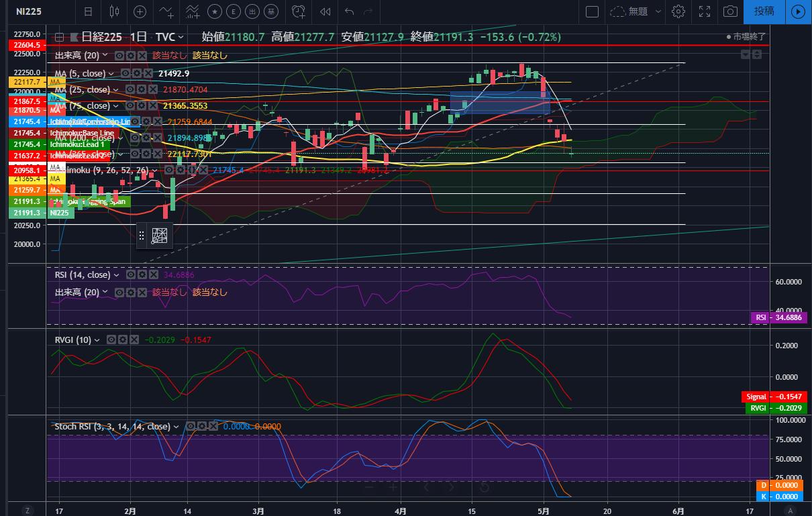Toggle visibility of 出来高 (20) in main pane

tap(119, 56)
